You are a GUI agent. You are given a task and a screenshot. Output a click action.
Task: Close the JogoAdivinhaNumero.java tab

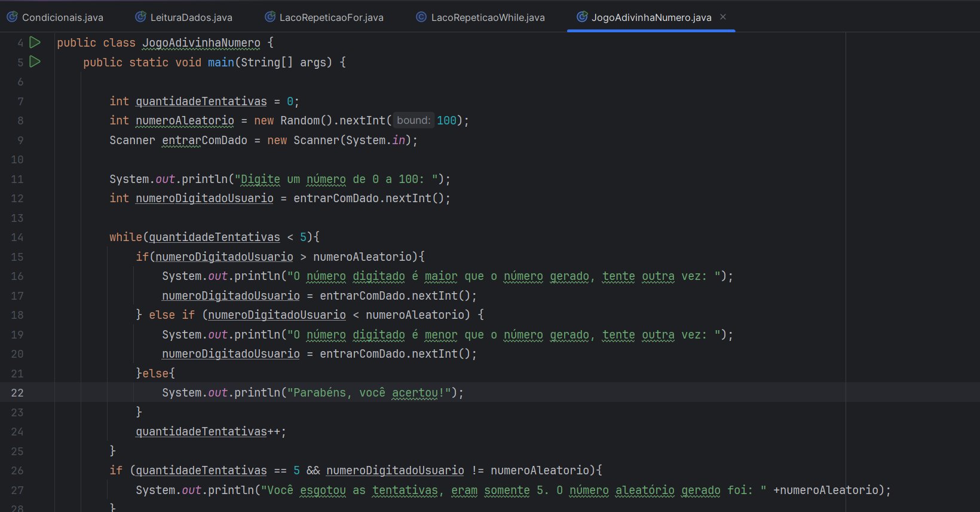point(723,17)
